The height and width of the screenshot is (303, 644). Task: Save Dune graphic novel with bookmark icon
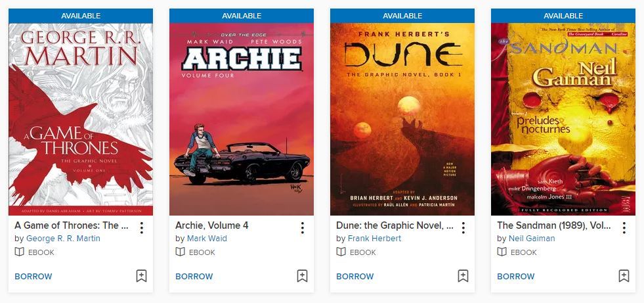click(463, 276)
